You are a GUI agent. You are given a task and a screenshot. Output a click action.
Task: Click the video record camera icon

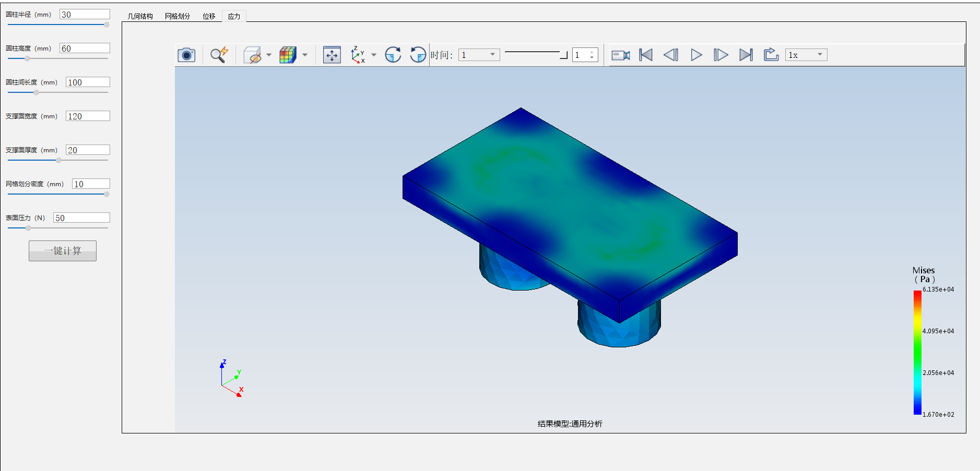click(621, 55)
